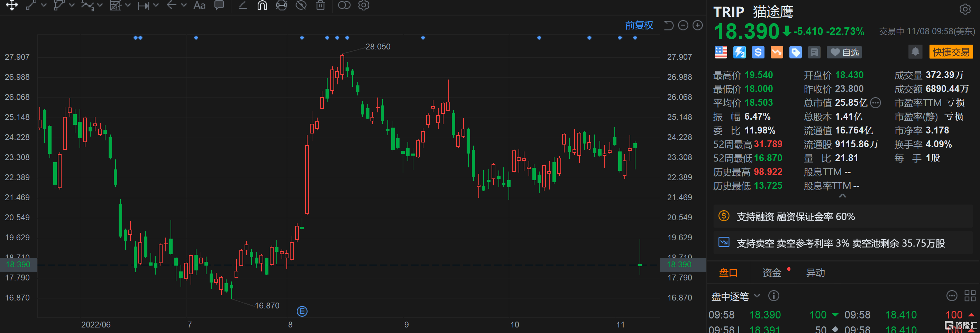Expand Fibonacci tool options

click(x=128, y=5)
